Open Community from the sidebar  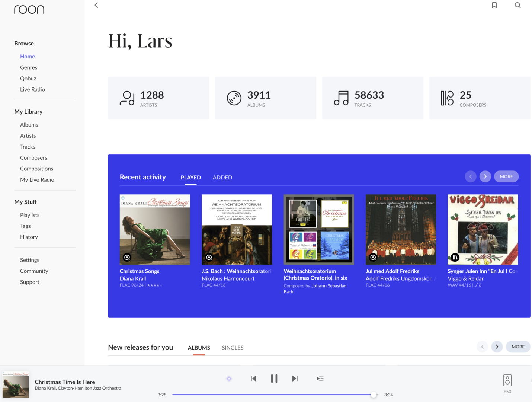tap(34, 271)
